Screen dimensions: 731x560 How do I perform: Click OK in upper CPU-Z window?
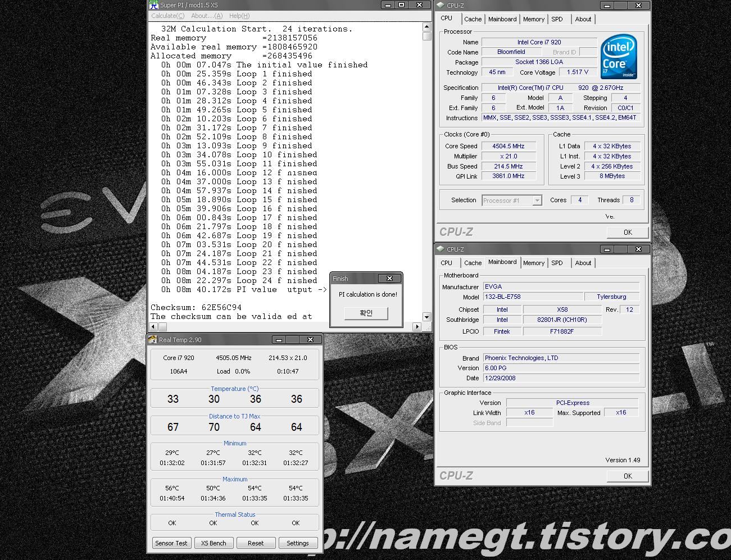[x=628, y=232]
